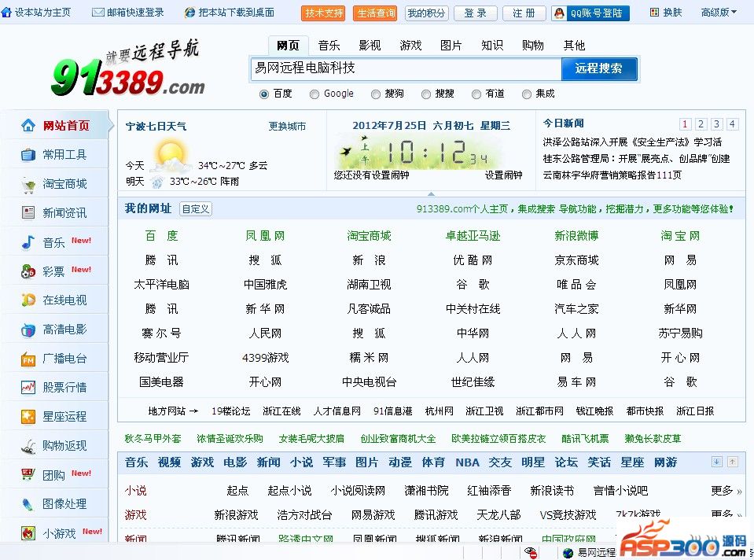The width and height of the screenshot is (754, 560).
Task: Collapse the info panel with small up triangle
Action: [x=431, y=194]
